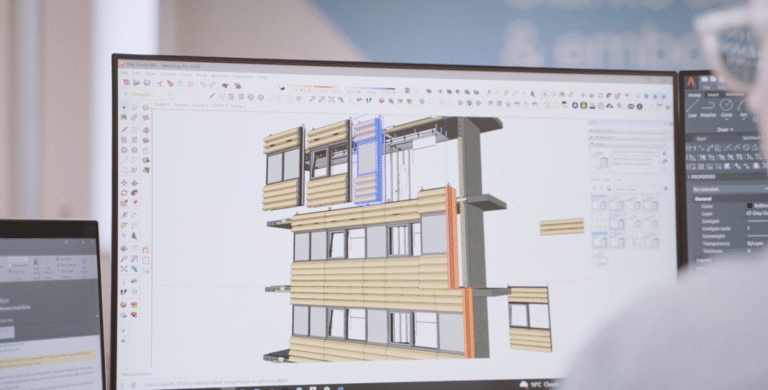Select the arrow Select tool in left toolbar
This screenshot has height=390, width=768.
point(124,107)
